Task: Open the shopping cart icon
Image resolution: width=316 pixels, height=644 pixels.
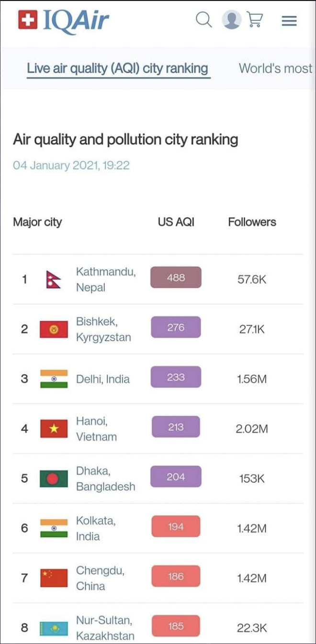Action: (256, 20)
